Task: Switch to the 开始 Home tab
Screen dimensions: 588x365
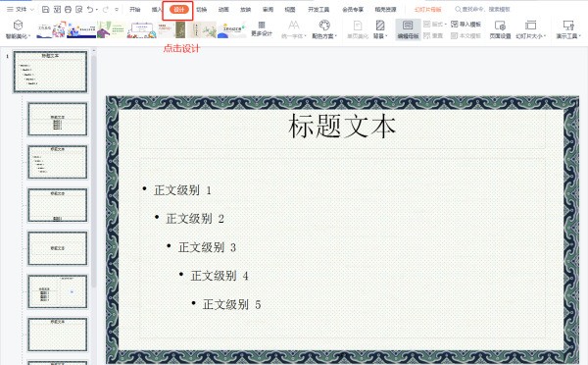Action: [134, 10]
